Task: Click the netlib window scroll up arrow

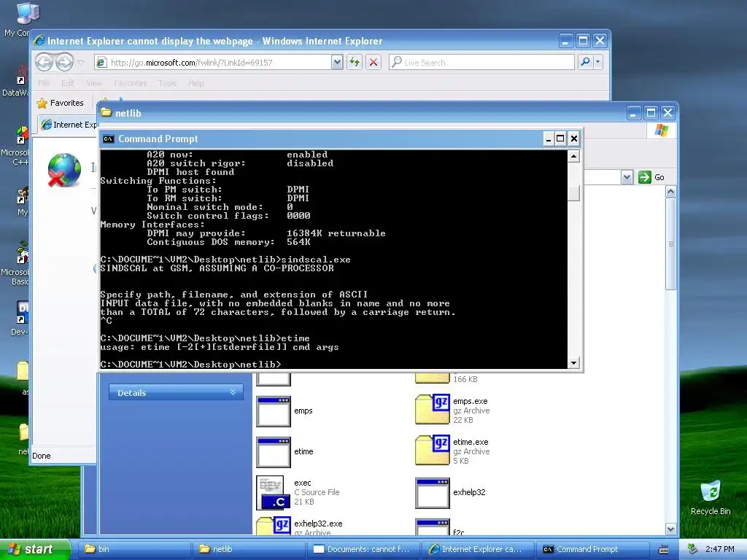Action: pyautogui.click(x=671, y=192)
